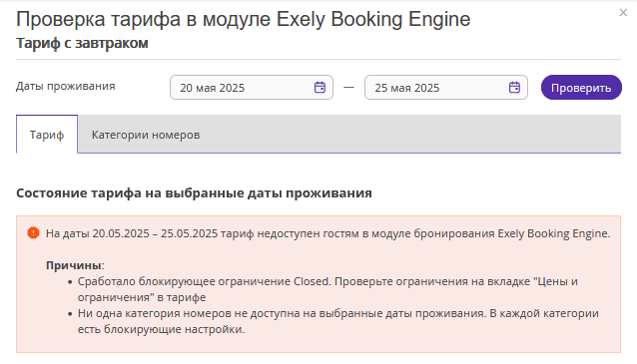The image size is (637, 364).
Task: Click the Сработало блокирующее ограничение Closed reason
Action: pyautogui.click(x=327, y=289)
